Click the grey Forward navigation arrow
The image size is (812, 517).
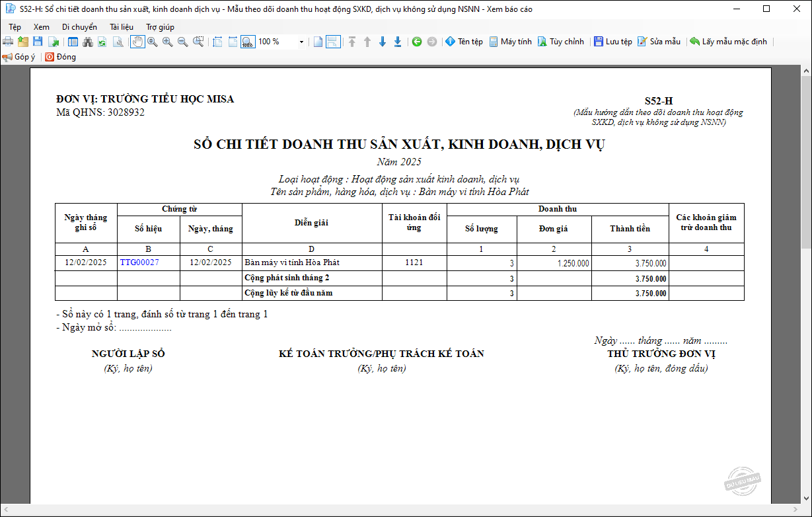coord(432,42)
